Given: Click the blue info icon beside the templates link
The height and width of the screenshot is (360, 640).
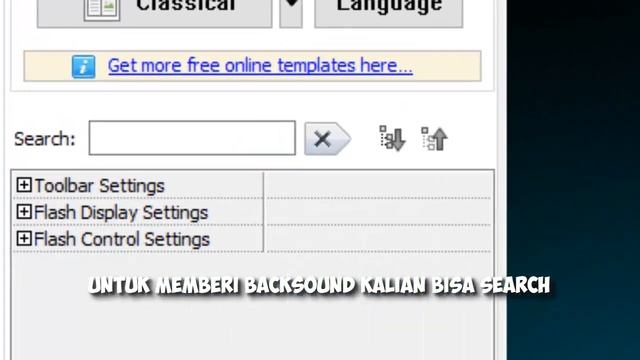Looking at the screenshot, I should coord(84,67).
